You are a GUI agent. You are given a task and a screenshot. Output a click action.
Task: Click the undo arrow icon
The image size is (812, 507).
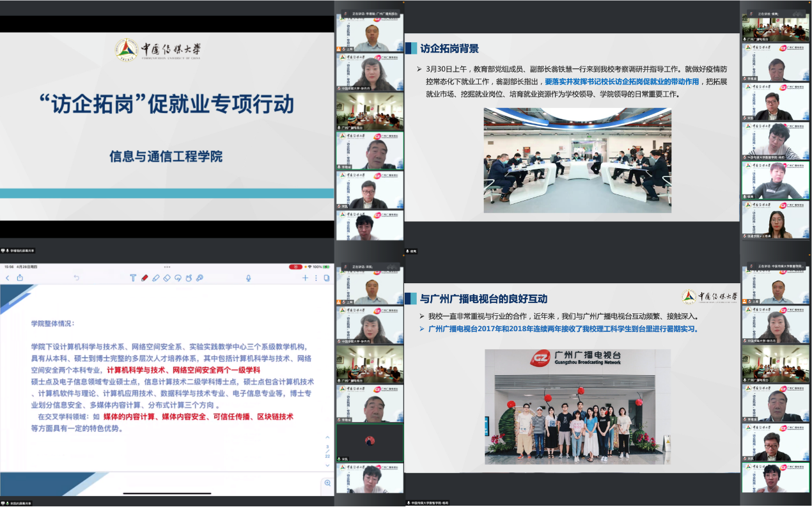click(x=76, y=278)
